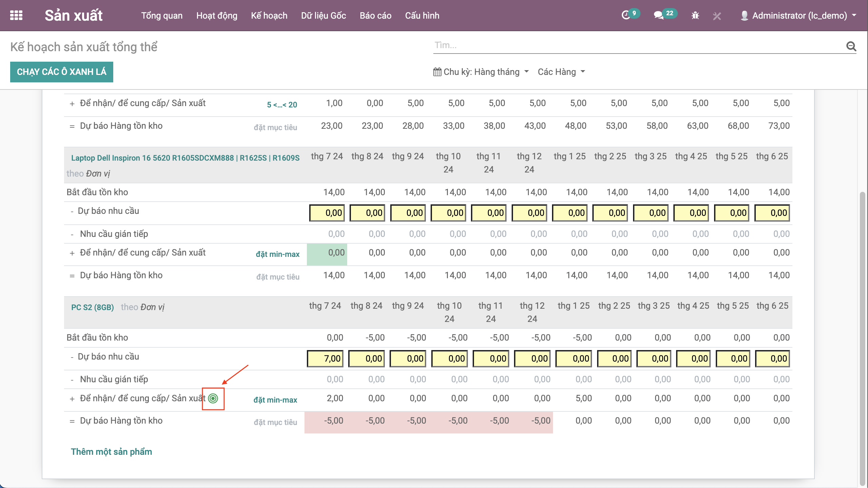
Task: Open the conversations chat bubble icon
Action: tap(658, 15)
